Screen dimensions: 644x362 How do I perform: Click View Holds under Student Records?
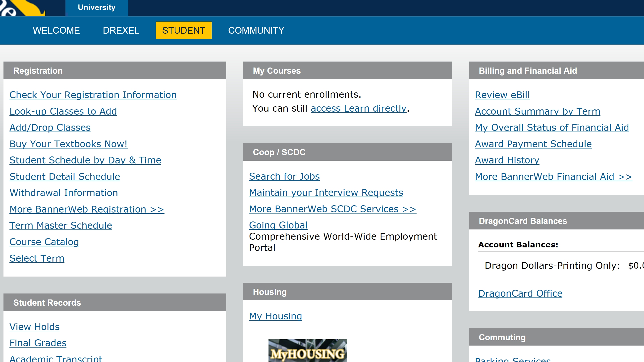pos(35,327)
